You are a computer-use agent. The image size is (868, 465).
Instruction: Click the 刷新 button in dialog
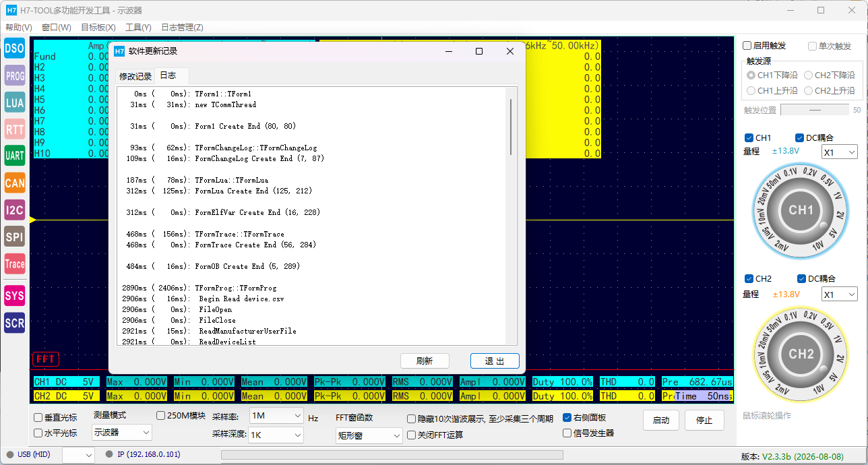425,361
